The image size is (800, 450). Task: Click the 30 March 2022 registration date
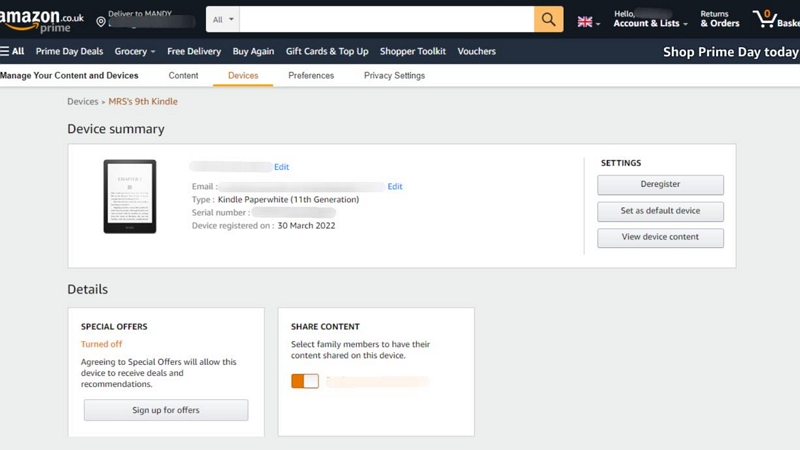tap(306, 226)
